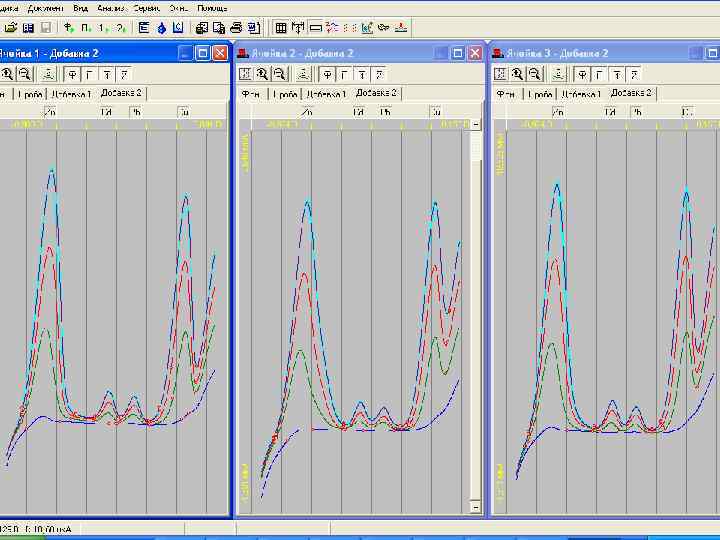Click the Ф start-background icon in main toolbar
Viewport: 720px width, 540px height.
[69, 28]
